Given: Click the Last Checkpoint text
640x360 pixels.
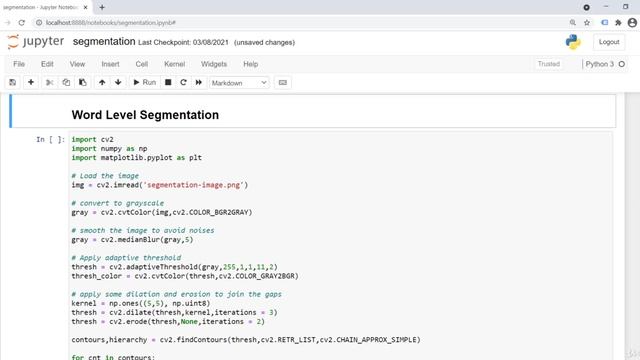Looking at the screenshot, I should click(183, 42).
